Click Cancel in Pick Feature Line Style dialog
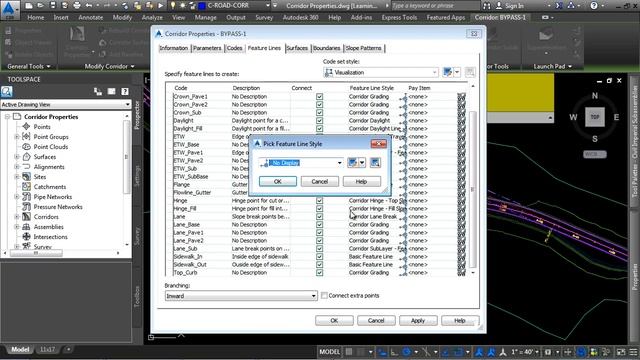This screenshot has height=360, width=640. click(x=320, y=181)
